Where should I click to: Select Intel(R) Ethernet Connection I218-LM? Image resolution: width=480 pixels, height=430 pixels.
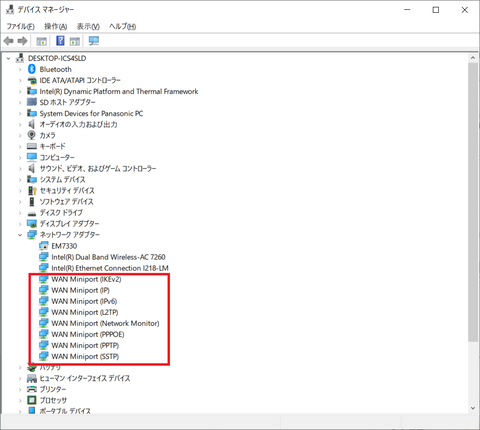[x=110, y=268]
